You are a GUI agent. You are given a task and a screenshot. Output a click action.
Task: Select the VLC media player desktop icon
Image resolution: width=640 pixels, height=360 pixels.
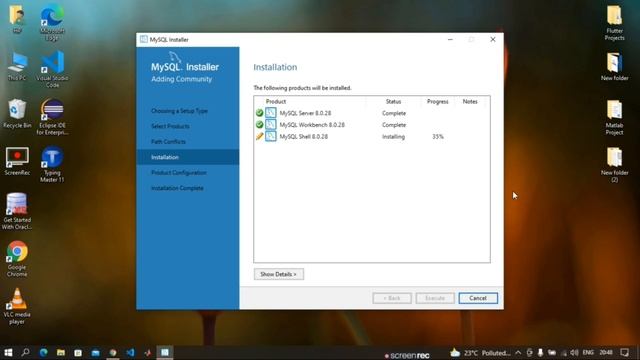tap(17, 307)
